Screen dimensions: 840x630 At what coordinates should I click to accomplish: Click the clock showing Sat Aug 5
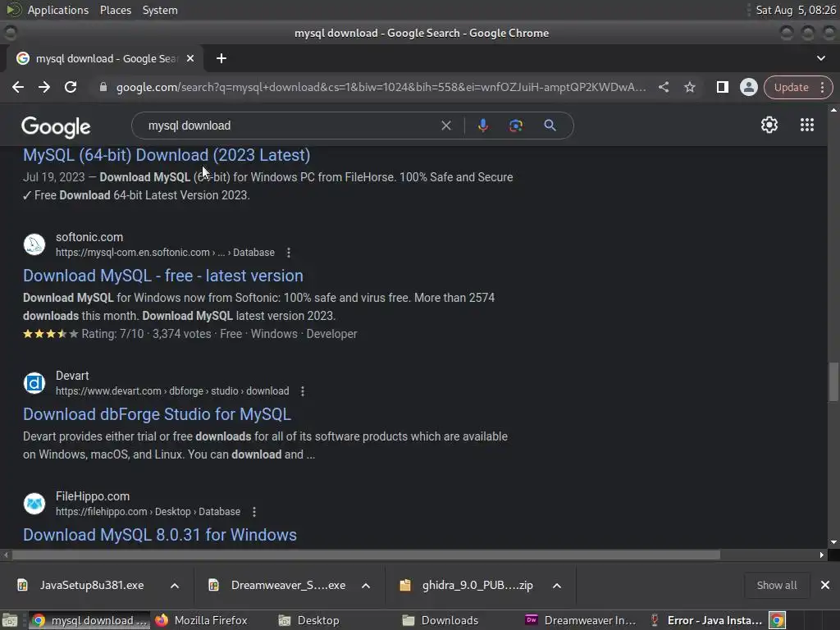point(796,10)
